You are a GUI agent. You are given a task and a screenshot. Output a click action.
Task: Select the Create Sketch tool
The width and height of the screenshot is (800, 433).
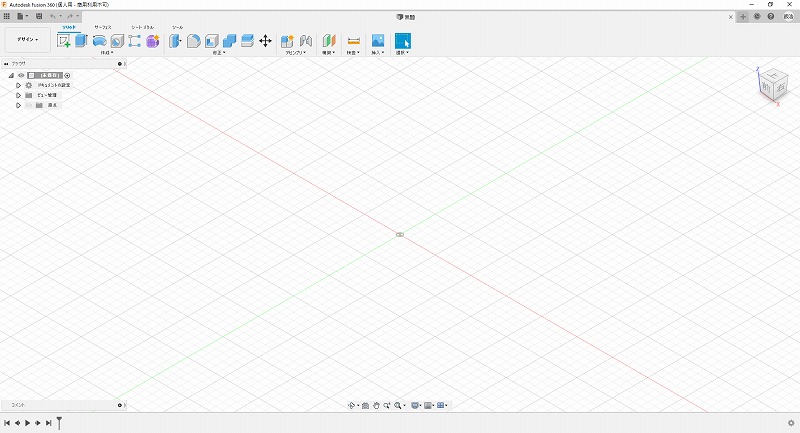[64, 41]
